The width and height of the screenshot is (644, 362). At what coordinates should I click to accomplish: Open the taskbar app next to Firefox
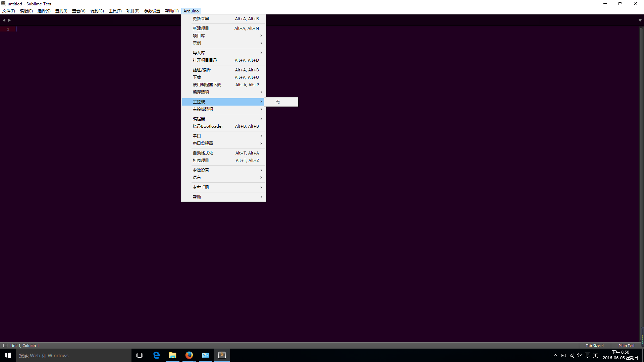206,355
